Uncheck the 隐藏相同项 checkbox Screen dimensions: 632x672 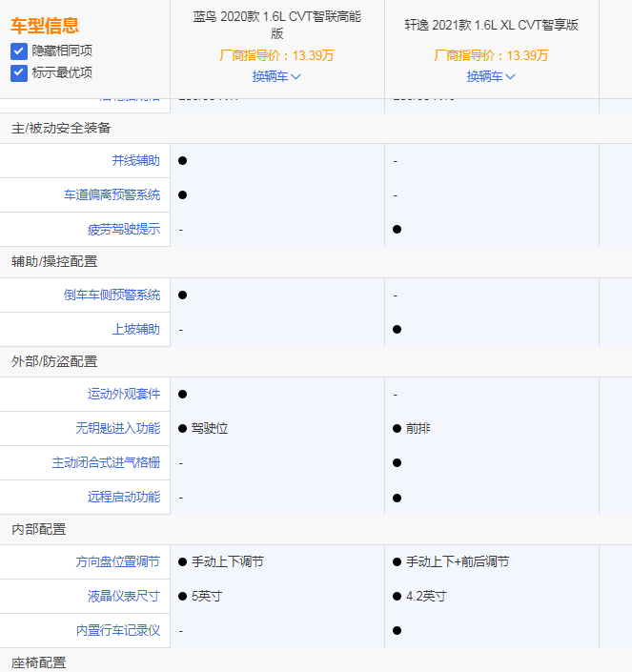(x=19, y=51)
